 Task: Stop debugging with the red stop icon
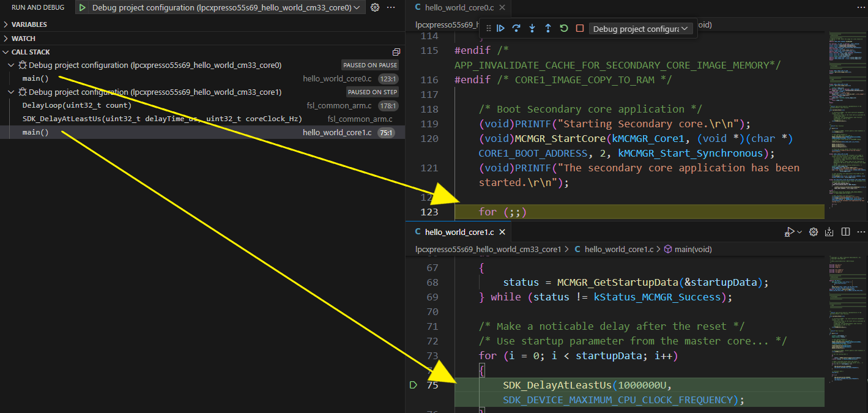pos(579,28)
